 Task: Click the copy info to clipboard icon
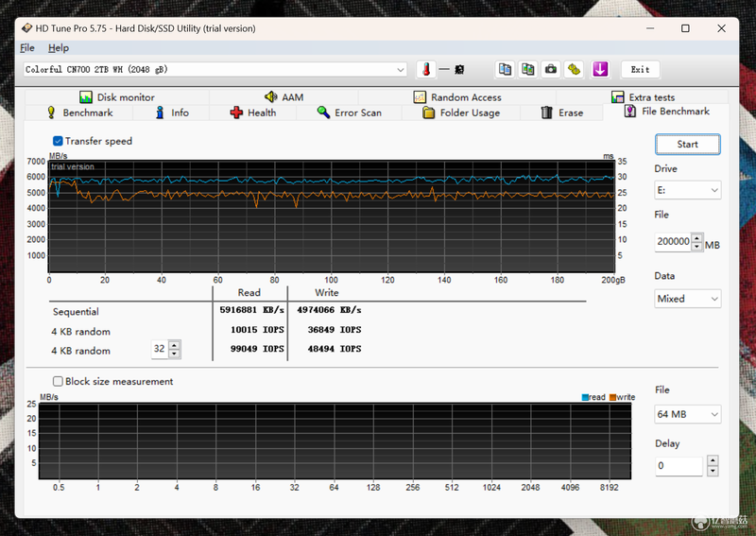point(505,69)
